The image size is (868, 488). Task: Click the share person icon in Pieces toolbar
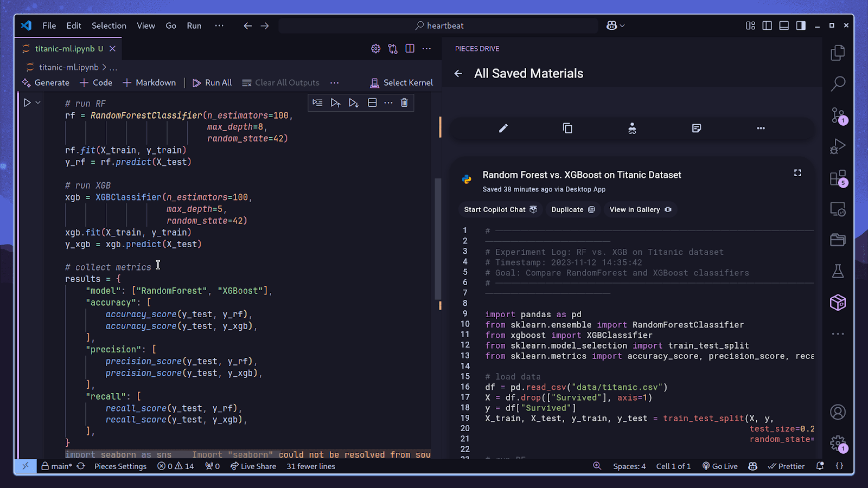point(632,129)
